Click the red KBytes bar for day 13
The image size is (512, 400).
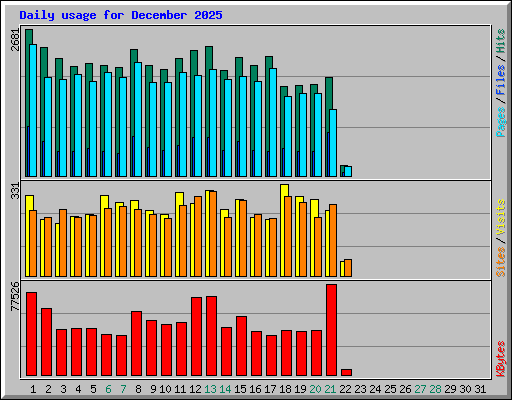tap(211, 336)
